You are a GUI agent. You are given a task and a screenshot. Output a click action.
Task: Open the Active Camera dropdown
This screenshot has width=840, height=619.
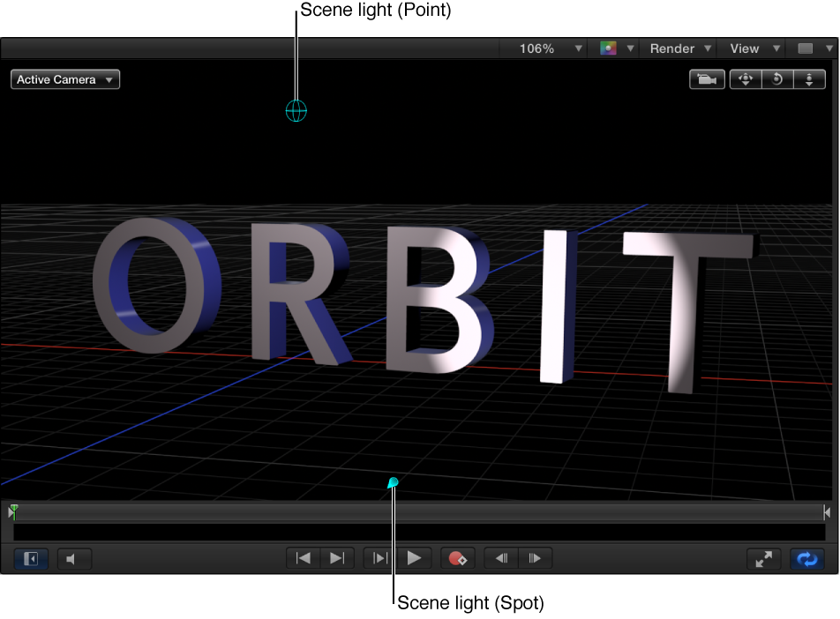point(64,78)
